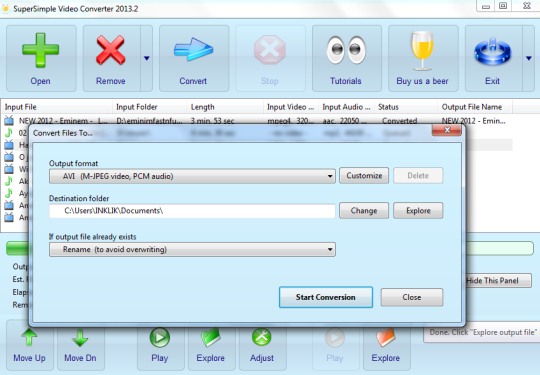Click the red X Remove icon
The width and height of the screenshot is (540, 375).
point(111,50)
